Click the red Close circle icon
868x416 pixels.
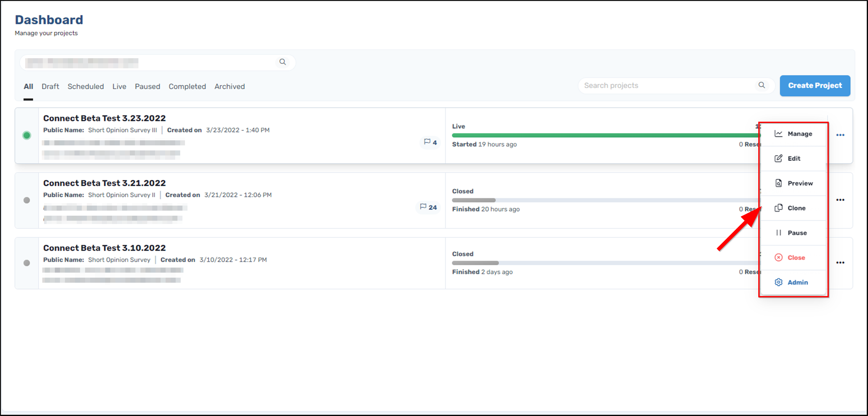(778, 258)
